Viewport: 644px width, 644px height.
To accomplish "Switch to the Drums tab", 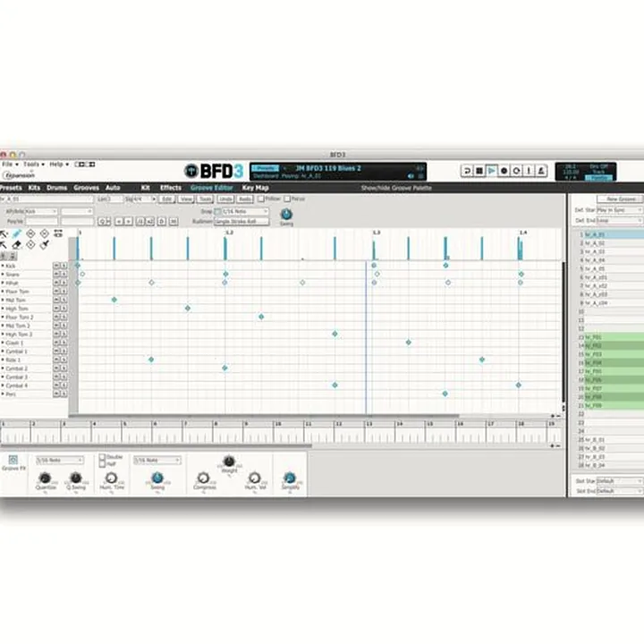I will [x=56, y=188].
